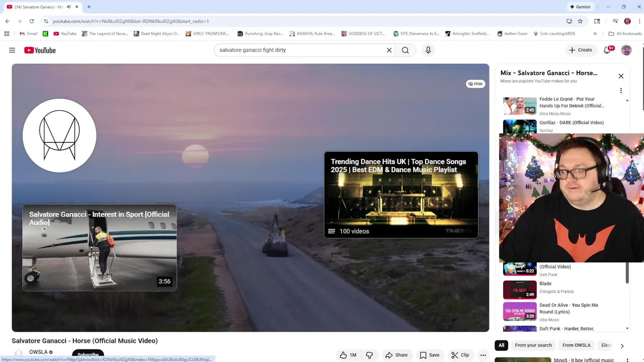Open the Gemini button in title bar
The width and height of the screenshot is (644, 362).
(x=580, y=7)
